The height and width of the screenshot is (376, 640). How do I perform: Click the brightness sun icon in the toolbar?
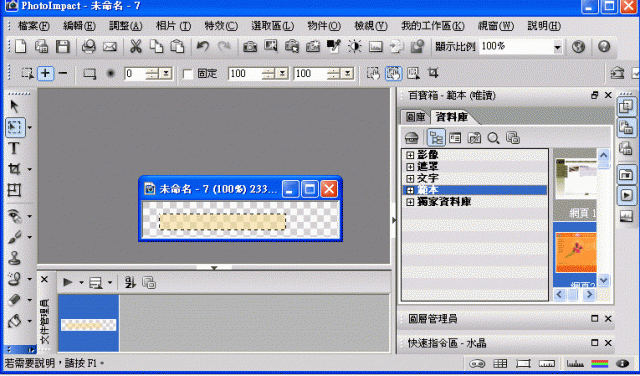click(354, 47)
